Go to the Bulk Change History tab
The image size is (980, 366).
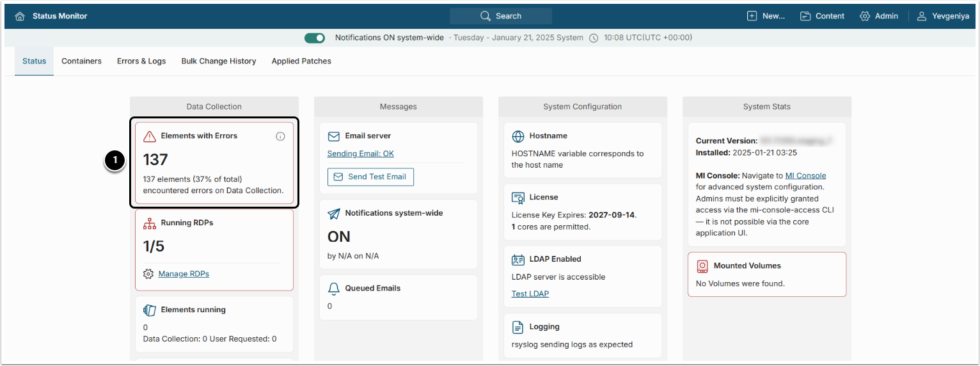point(219,61)
